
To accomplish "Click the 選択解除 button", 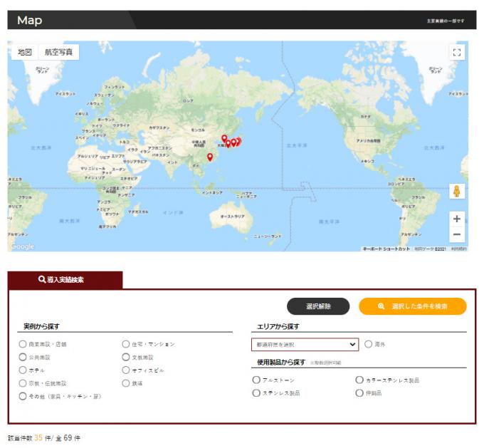I will 318,306.
